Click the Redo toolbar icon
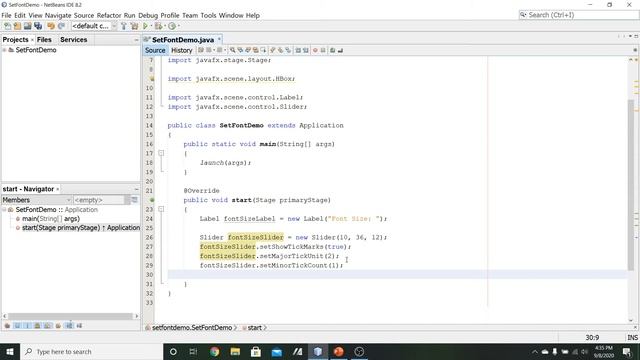This screenshot has width=640, height=360. 61,26
